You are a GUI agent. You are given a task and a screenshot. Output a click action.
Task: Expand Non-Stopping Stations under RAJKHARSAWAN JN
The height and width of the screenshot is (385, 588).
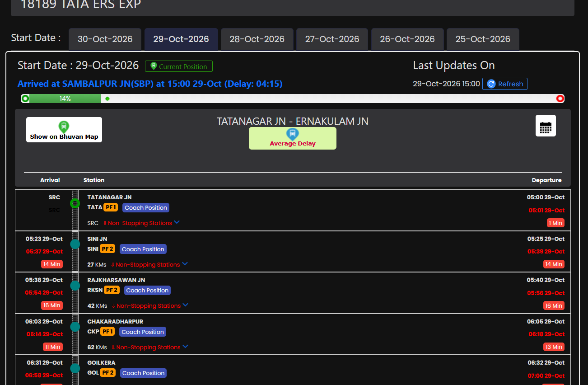point(150,306)
